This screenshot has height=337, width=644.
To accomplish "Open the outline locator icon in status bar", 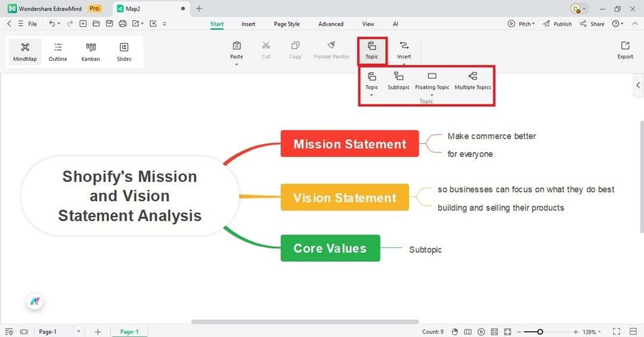I will tap(9, 332).
